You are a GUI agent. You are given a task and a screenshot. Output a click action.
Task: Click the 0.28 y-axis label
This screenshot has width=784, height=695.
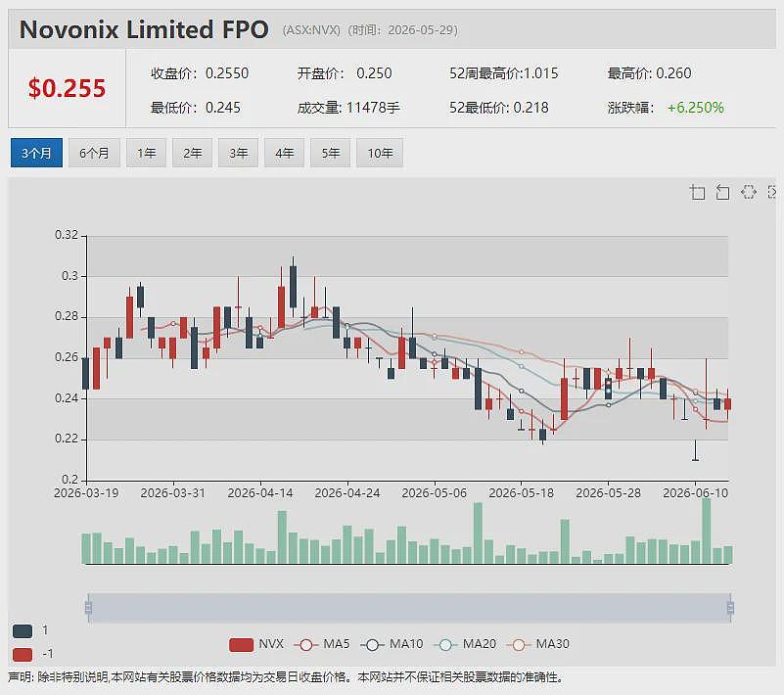(x=67, y=316)
